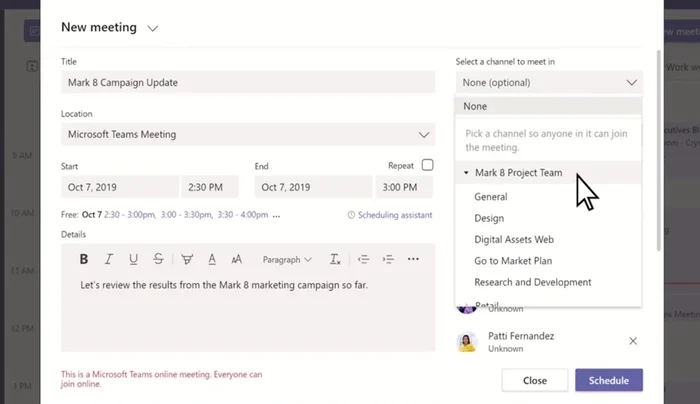Screen dimensions: 700x404
Task: Click the underline formatting icon
Action: point(134,259)
